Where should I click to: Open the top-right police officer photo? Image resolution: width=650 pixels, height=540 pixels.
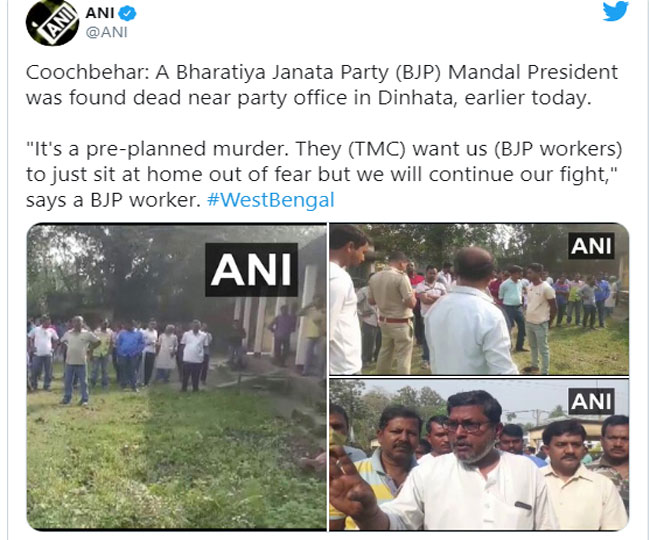tap(479, 299)
